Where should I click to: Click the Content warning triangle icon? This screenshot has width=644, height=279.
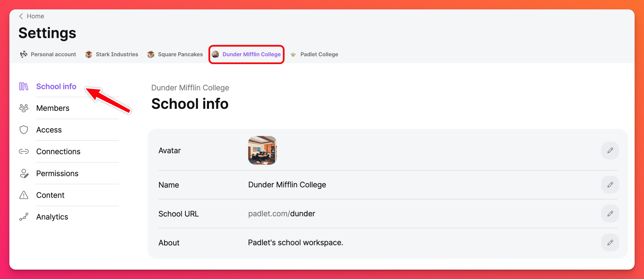click(x=24, y=195)
